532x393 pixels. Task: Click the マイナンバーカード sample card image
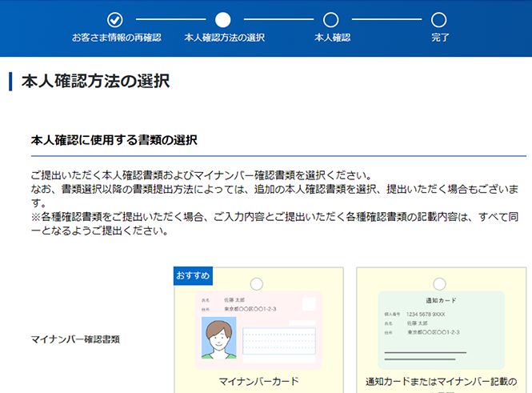[x=258, y=330]
